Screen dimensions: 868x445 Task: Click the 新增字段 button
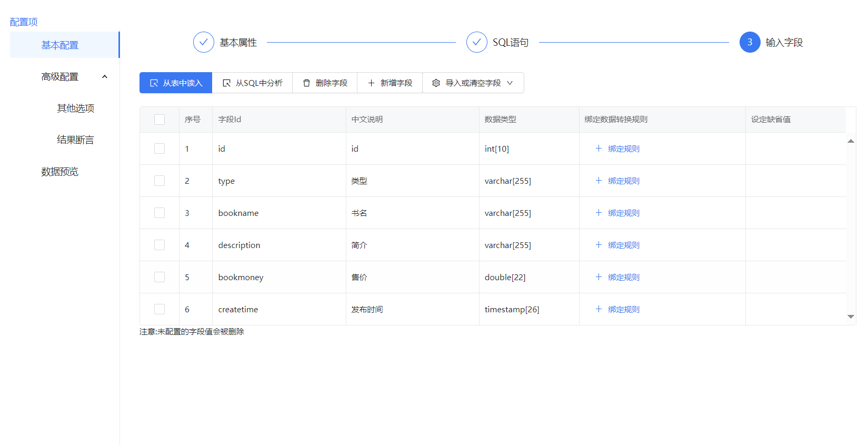coord(390,83)
